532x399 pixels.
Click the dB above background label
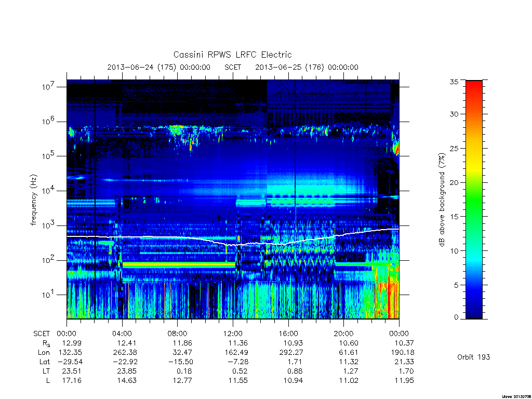point(442,200)
